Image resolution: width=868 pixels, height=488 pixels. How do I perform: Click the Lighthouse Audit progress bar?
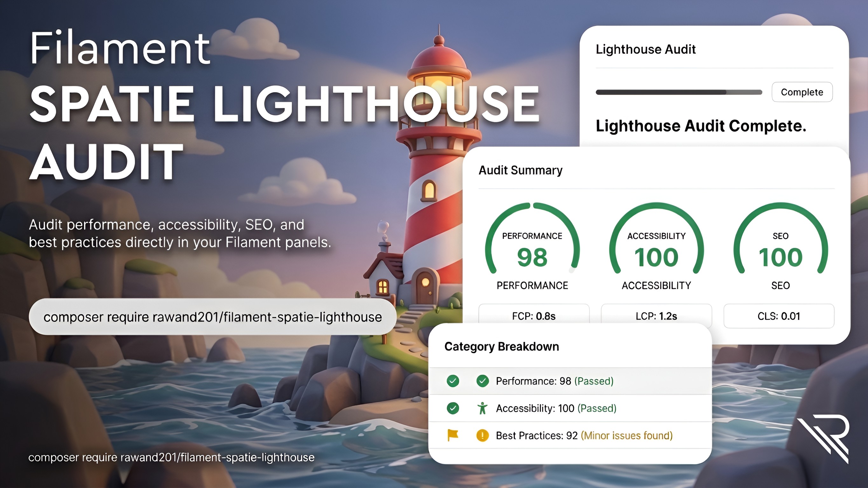pos(679,92)
